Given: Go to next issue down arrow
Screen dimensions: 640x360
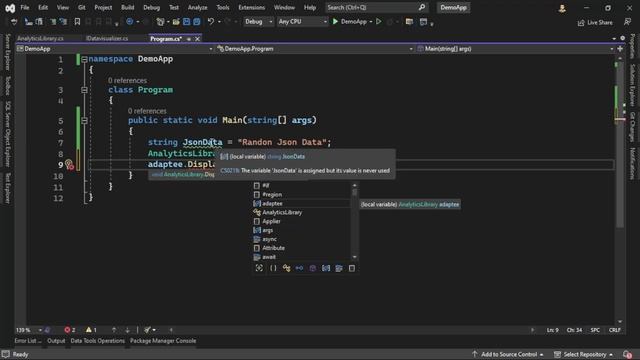Looking at the screenshot, I should 127,330.
